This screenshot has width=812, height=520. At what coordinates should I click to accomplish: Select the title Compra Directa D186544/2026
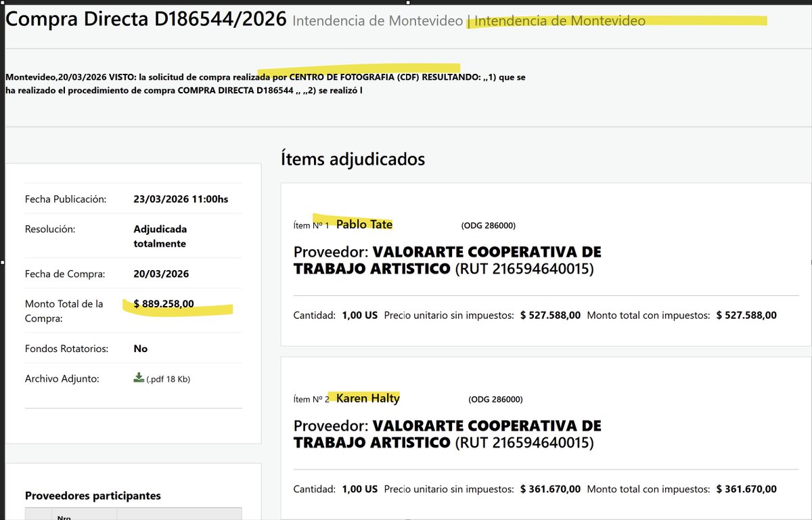click(146, 19)
